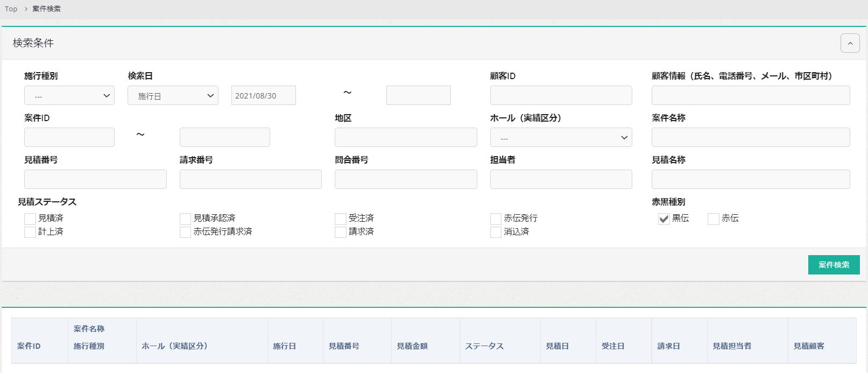868x373 pixels.
Task: Sort by the 見積金額 column header
Action: (412, 346)
